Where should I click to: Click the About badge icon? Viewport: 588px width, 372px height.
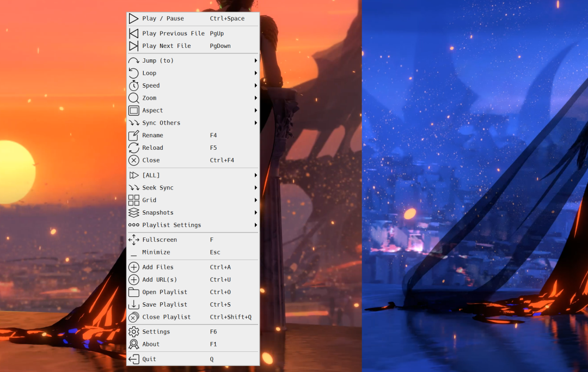pyautogui.click(x=133, y=344)
